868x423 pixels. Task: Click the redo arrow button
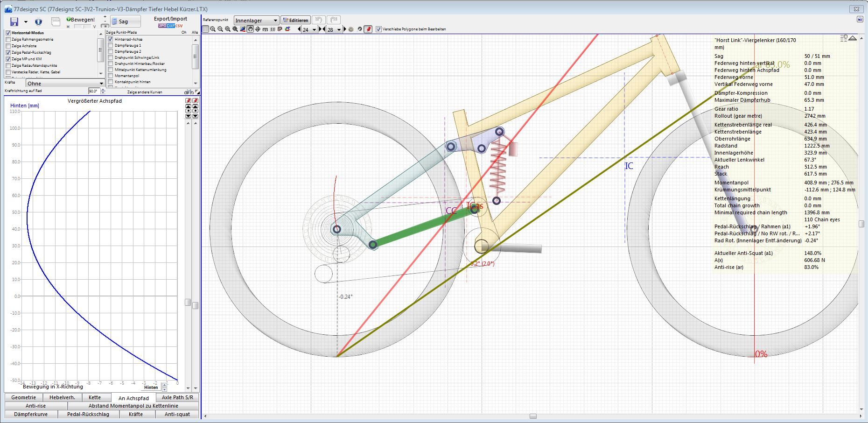point(334,20)
